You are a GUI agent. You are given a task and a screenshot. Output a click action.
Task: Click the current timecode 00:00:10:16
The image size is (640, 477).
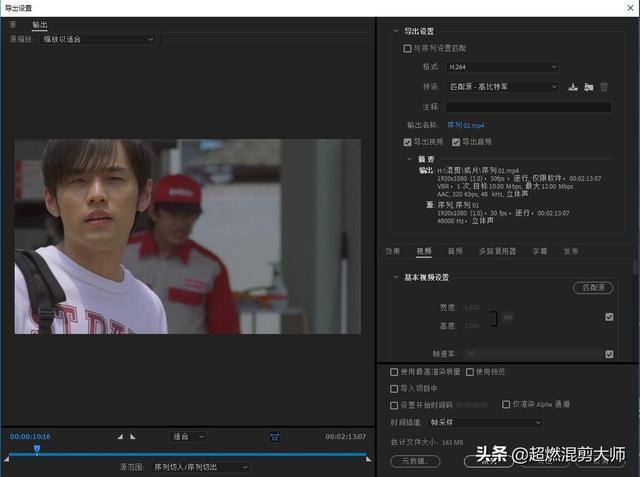tap(30, 437)
